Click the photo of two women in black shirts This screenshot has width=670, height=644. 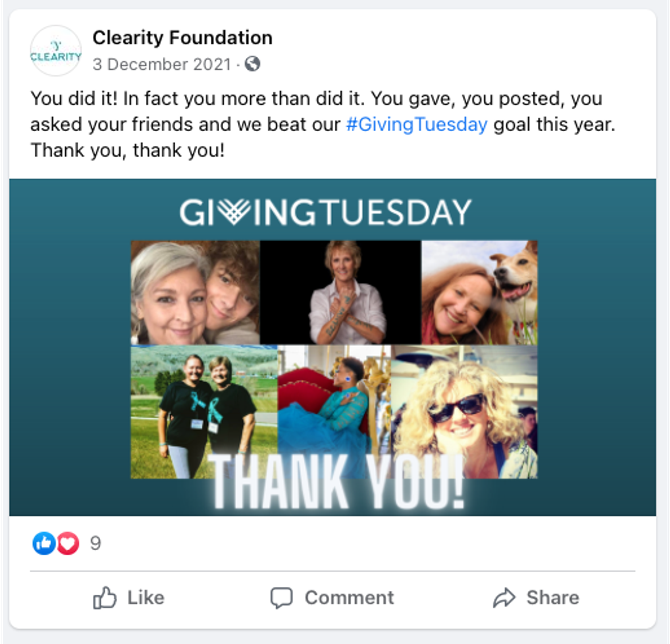coord(204,412)
